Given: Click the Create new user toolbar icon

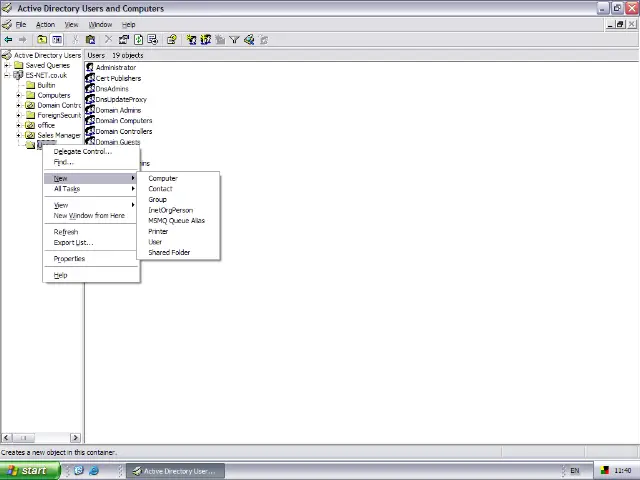Looking at the screenshot, I should [x=191, y=40].
